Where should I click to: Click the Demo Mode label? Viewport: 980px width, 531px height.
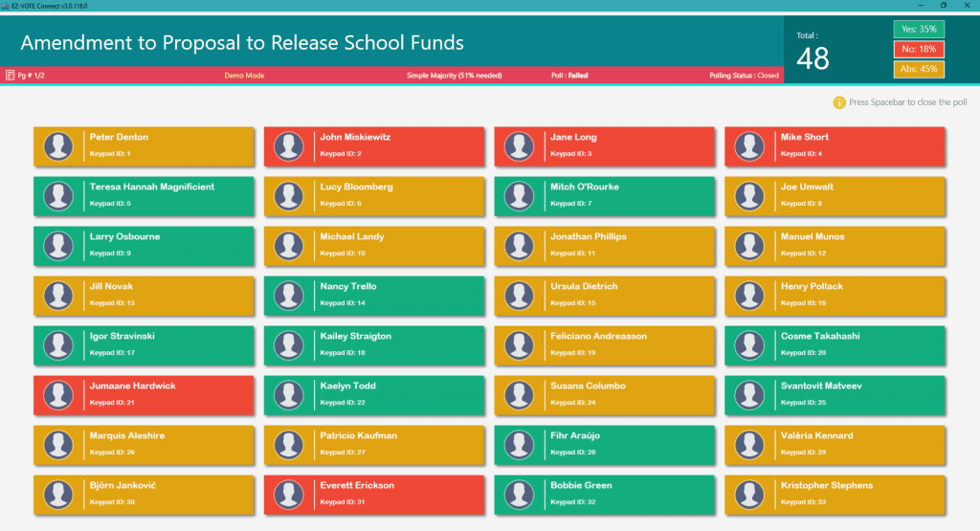244,75
